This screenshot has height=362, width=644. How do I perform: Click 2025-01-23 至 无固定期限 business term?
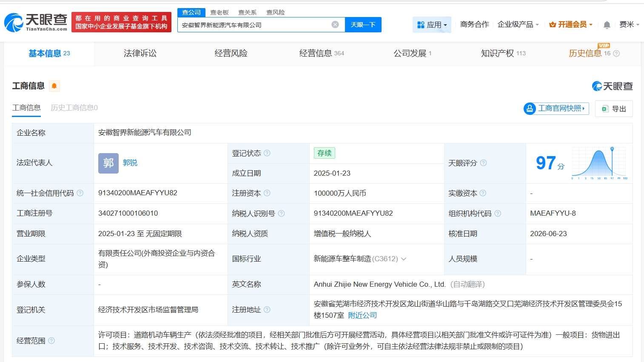click(x=140, y=234)
